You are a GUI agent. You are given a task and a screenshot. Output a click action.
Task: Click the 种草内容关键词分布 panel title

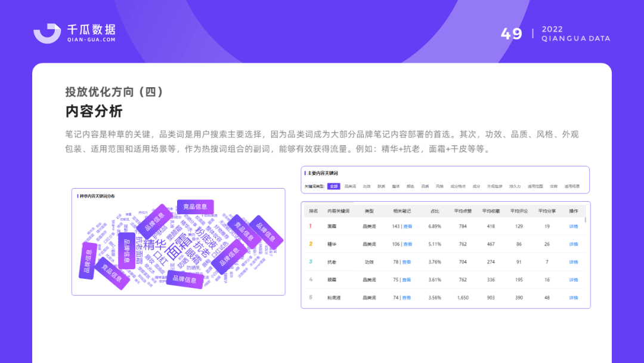click(98, 195)
